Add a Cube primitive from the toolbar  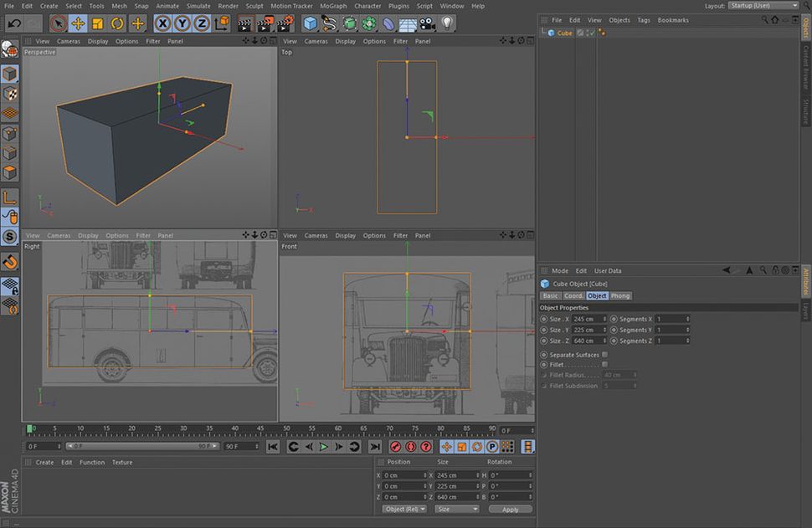310,23
